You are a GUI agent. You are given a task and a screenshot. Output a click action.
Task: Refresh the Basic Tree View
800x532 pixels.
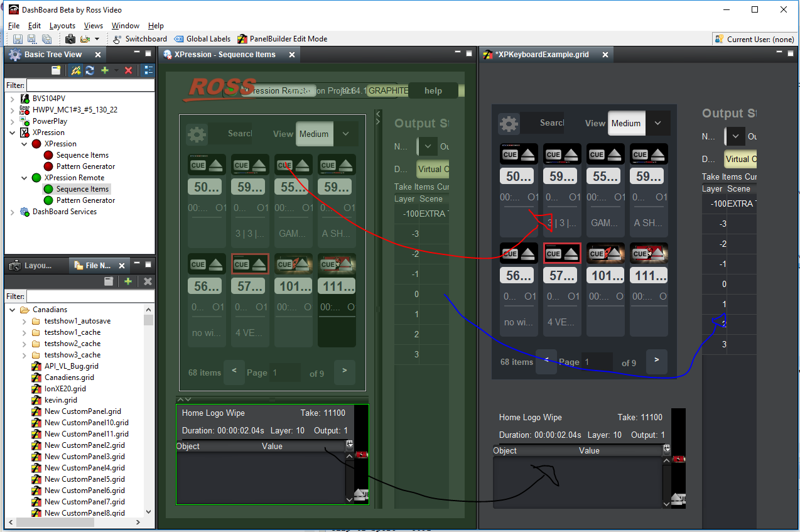(x=90, y=70)
